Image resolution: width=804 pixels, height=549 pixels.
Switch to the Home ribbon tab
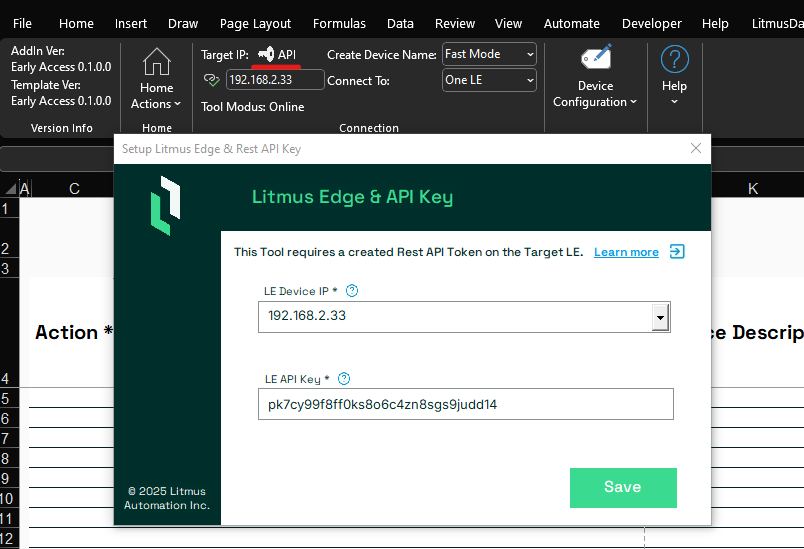coord(76,24)
